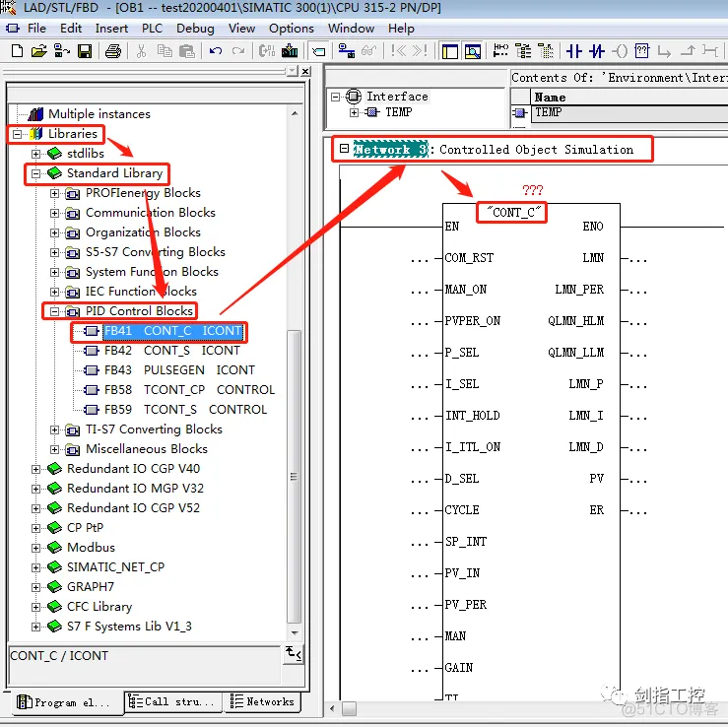Viewport: 728px width, 727px height.
Task: Collapse the Standard Library node
Action: coord(35,174)
